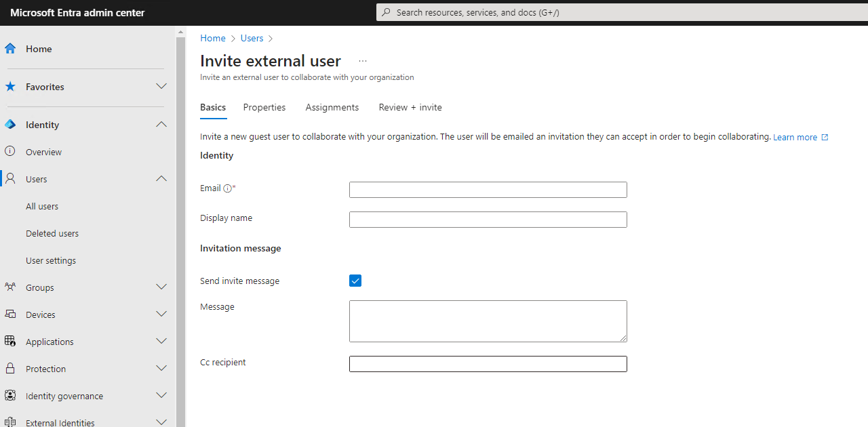
Task: Click the Devices icon in sidebar
Action: coord(10,314)
